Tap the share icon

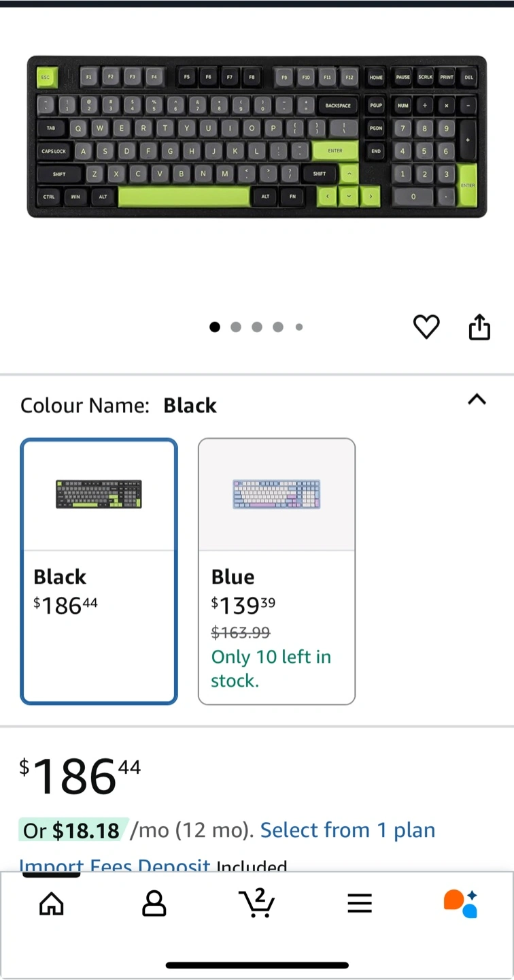(x=479, y=327)
